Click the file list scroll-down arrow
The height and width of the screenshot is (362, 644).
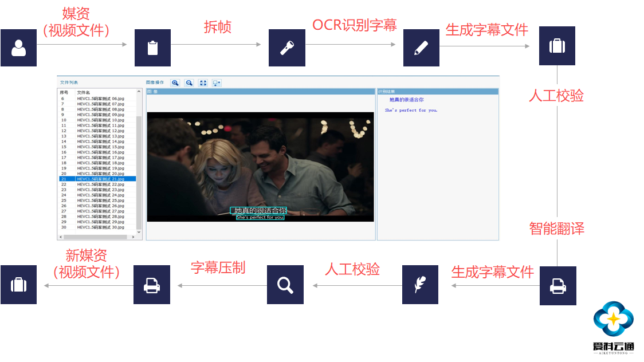[139, 232]
